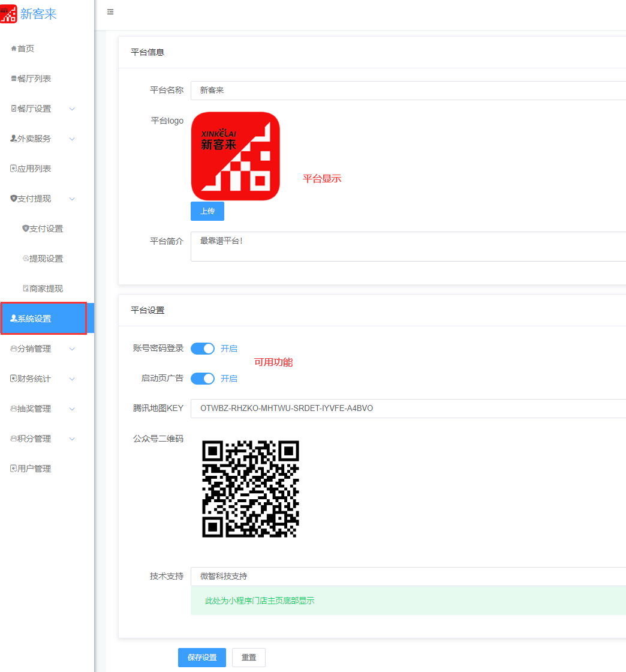
Task: Click the platform logo image thumbnail
Action: [x=235, y=156]
